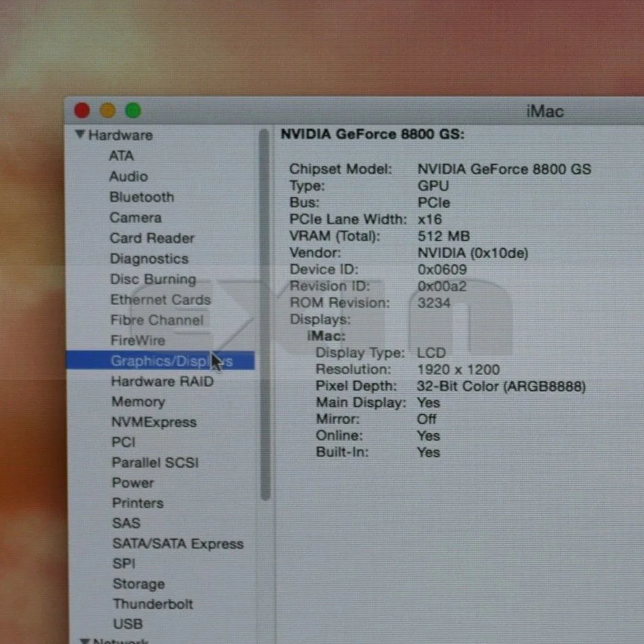Screen dimensions: 644x644
Task: Open Fibre Channel entry
Action: [x=157, y=320]
